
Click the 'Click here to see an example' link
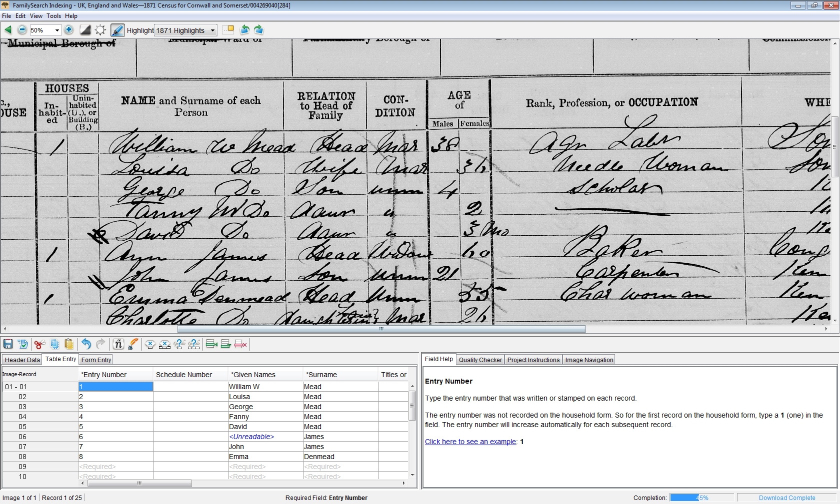tap(470, 442)
